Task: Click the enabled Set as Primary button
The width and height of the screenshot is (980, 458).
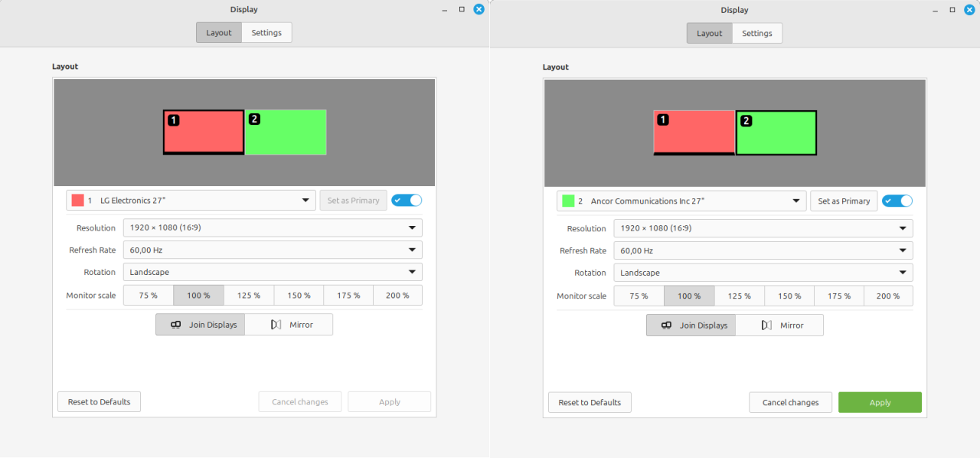Action: [844, 201]
